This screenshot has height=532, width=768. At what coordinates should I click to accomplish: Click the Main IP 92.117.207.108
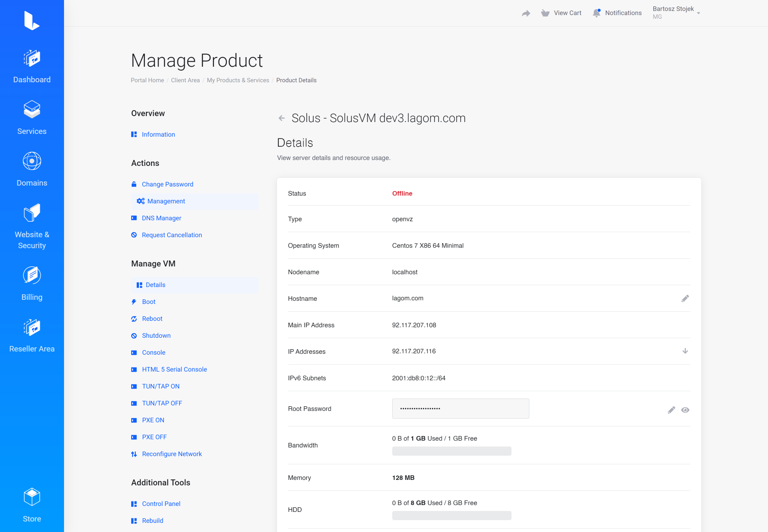(414, 325)
